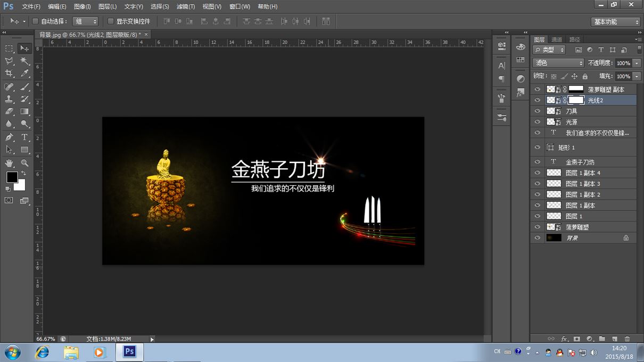Viewport: 644px width, 362px height.
Task: Open the 滤镜(T) menu
Action: click(x=186, y=6)
